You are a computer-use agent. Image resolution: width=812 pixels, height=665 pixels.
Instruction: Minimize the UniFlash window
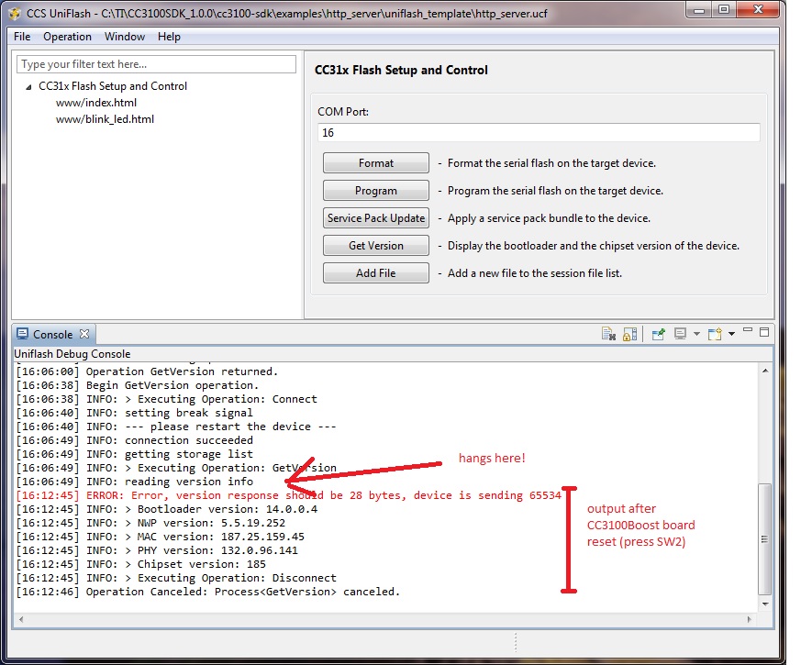699,10
